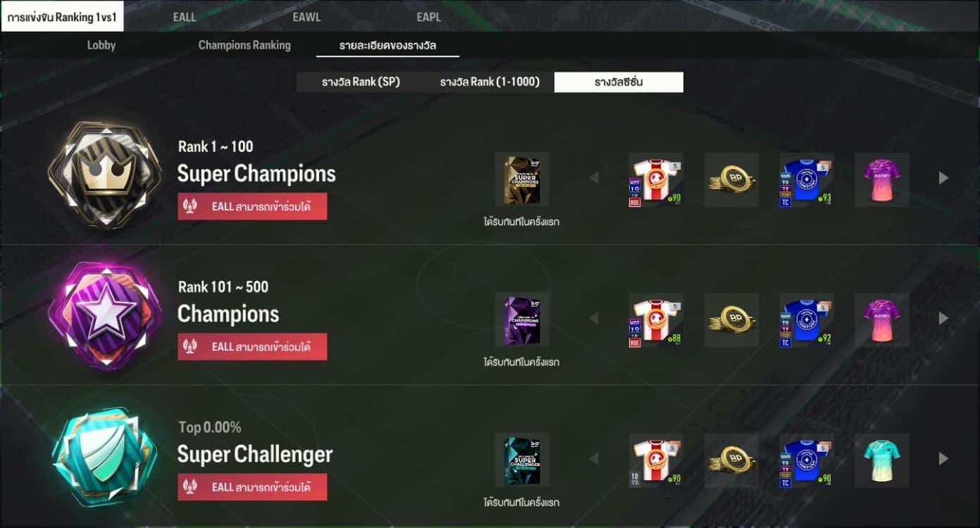
Task: Open the Super Champions gold pack reward
Action: (x=522, y=180)
